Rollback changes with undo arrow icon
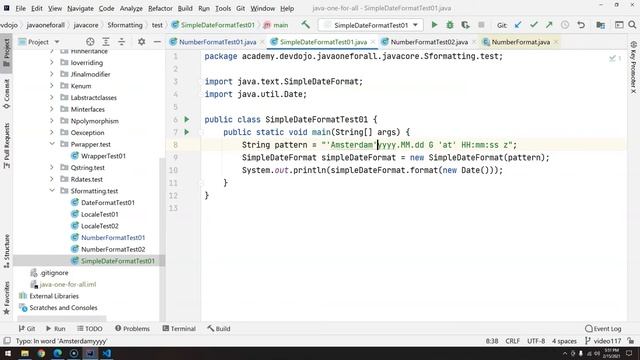 (x=581, y=25)
